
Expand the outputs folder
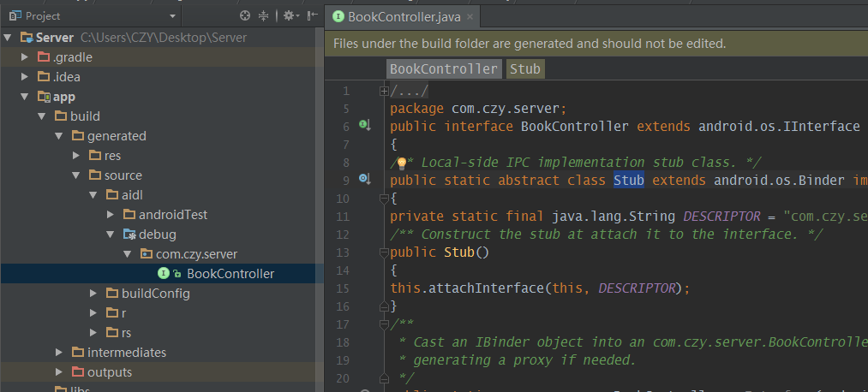click(58, 372)
